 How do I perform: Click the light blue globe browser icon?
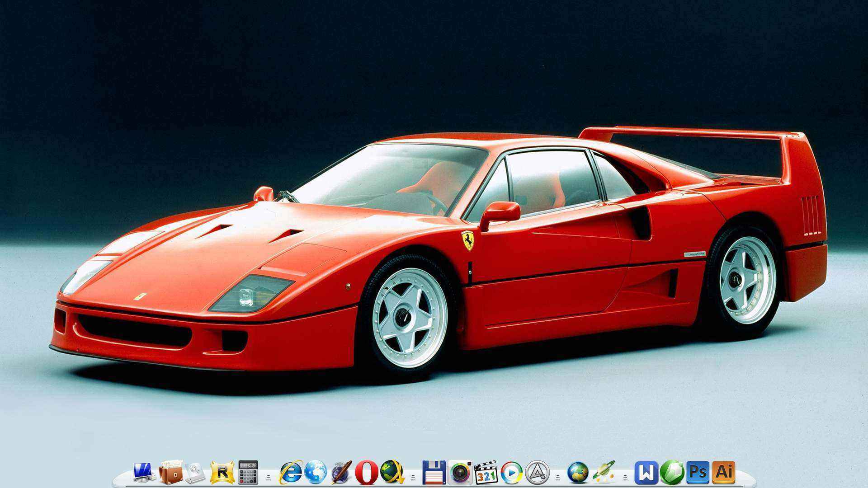click(x=316, y=473)
